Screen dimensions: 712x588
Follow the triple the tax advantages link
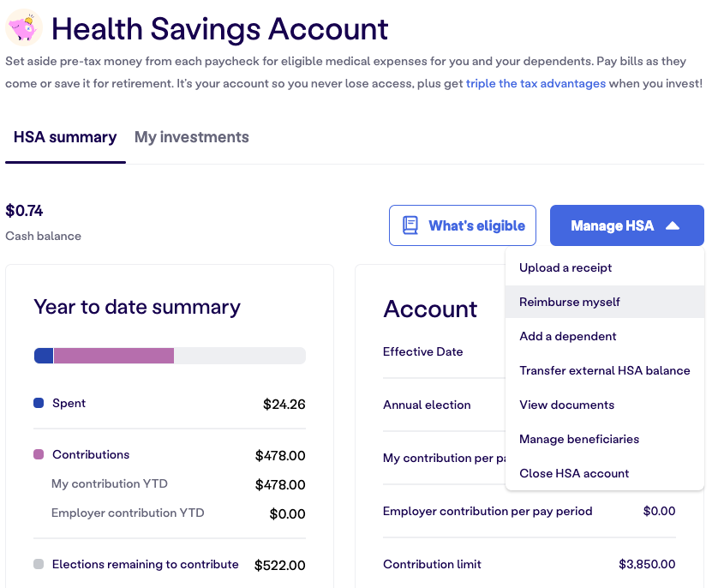pos(535,84)
